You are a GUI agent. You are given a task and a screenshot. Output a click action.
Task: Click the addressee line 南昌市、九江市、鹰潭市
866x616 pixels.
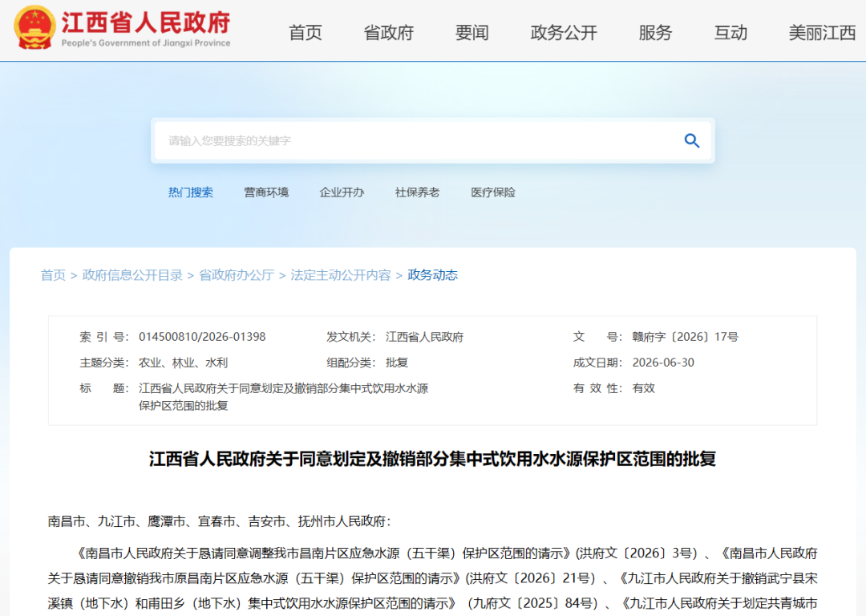point(219,521)
